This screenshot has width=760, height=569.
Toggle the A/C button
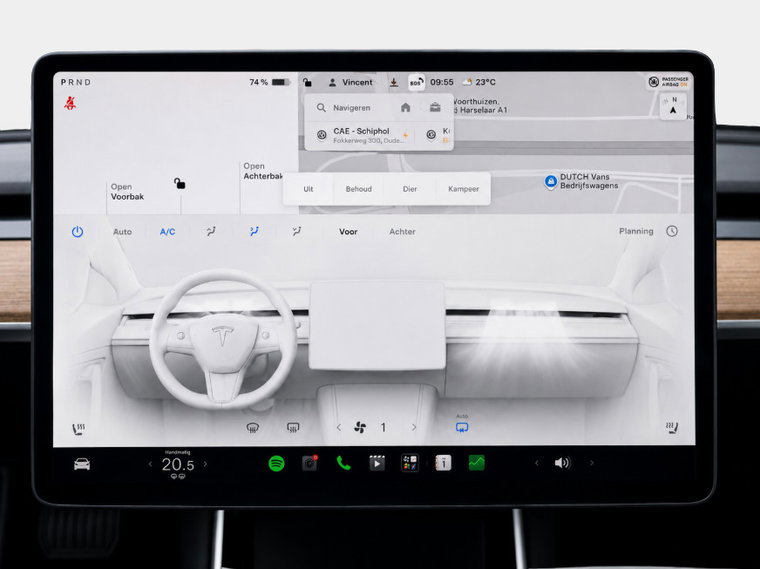tap(168, 232)
